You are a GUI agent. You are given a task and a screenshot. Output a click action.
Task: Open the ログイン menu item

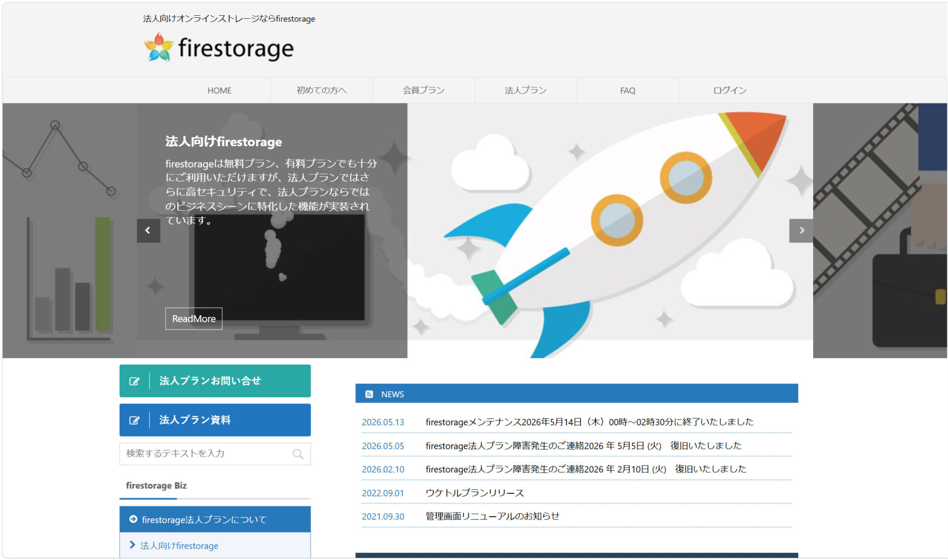pyautogui.click(x=730, y=90)
